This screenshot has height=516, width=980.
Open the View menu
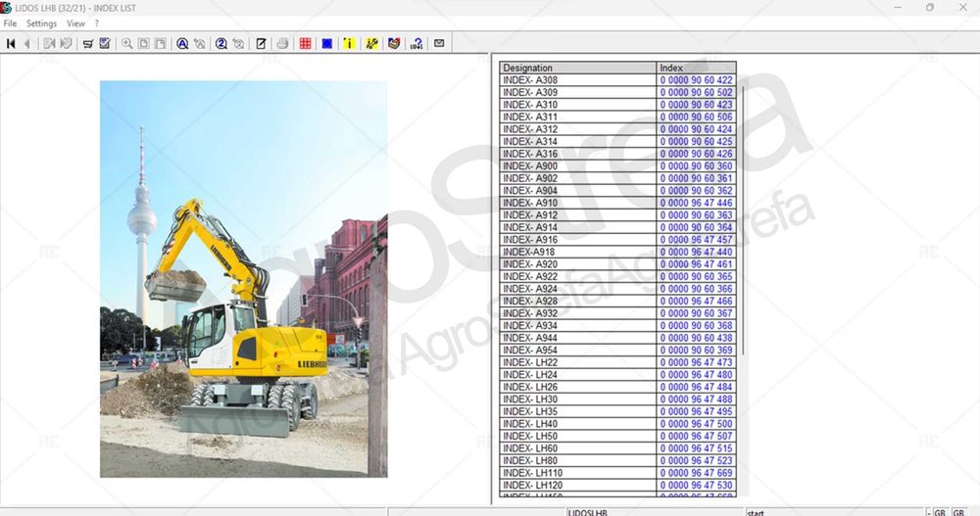pyautogui.click(x=75, y=23)
